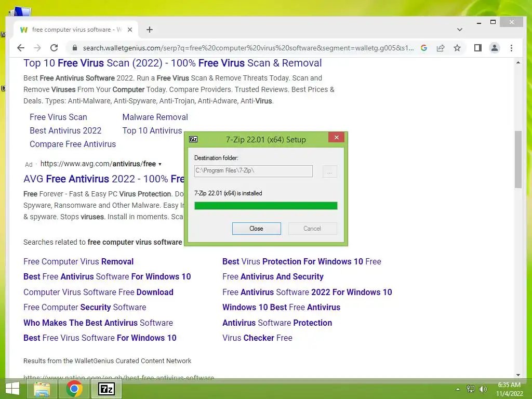
Task: Open Free Antivirus And Security link
Action: [x=273, y=276]
